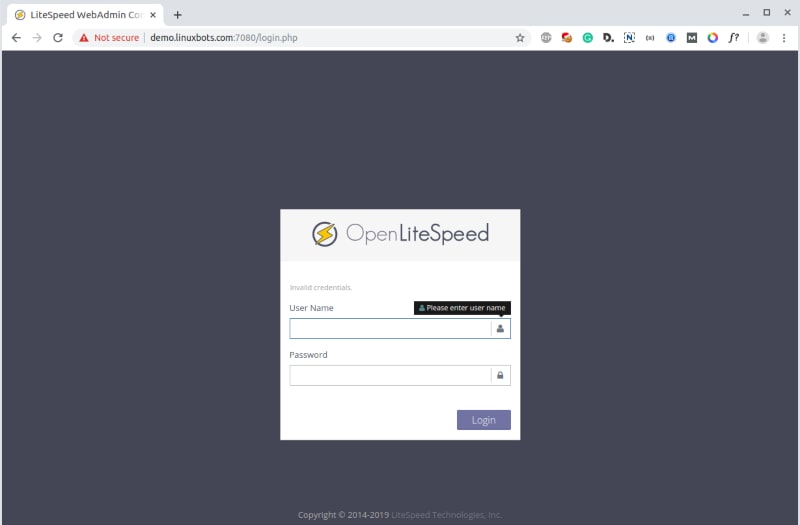800x525 pixels.
Task: Bookmark this page with the star icon
Action: pos(520,37)
